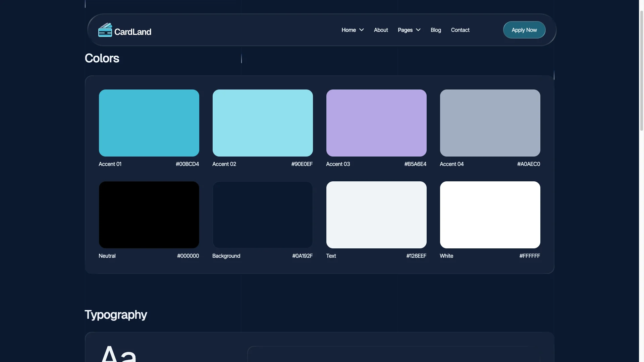Click the Apply Now button
This screenshot has width=644, height=362.
pos(524,30)
